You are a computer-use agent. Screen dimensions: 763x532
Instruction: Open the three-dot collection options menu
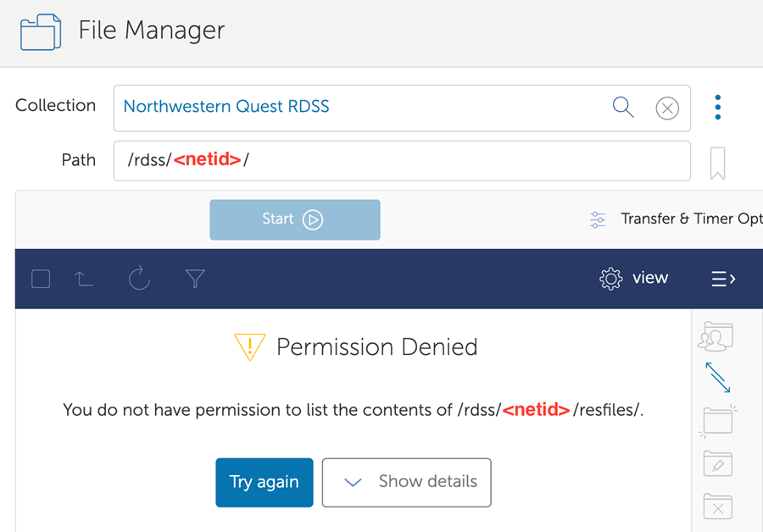[x=718, y=108]
